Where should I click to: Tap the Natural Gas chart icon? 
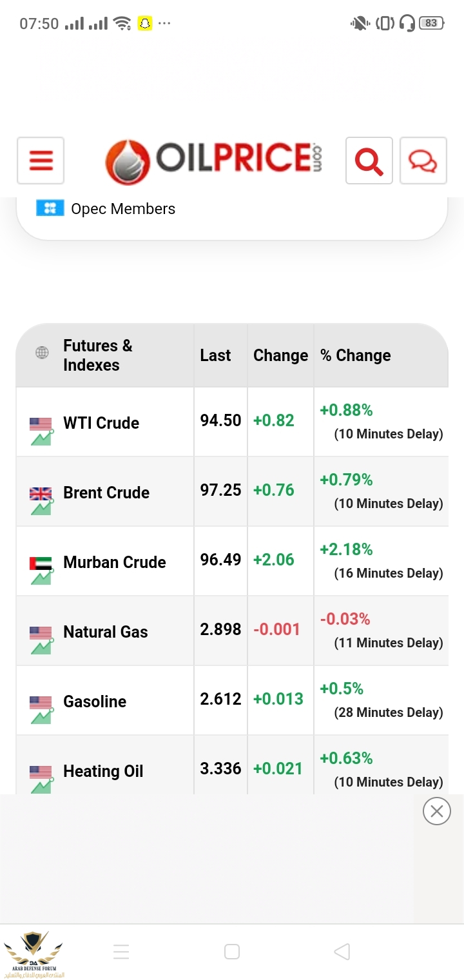pos(41,646)
